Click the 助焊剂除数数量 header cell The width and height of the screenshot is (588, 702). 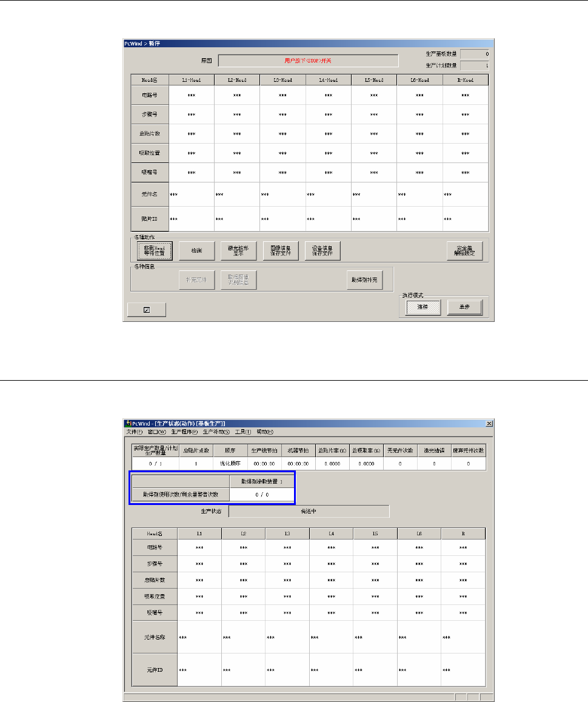pyautogui.click(x=262, y=481)
